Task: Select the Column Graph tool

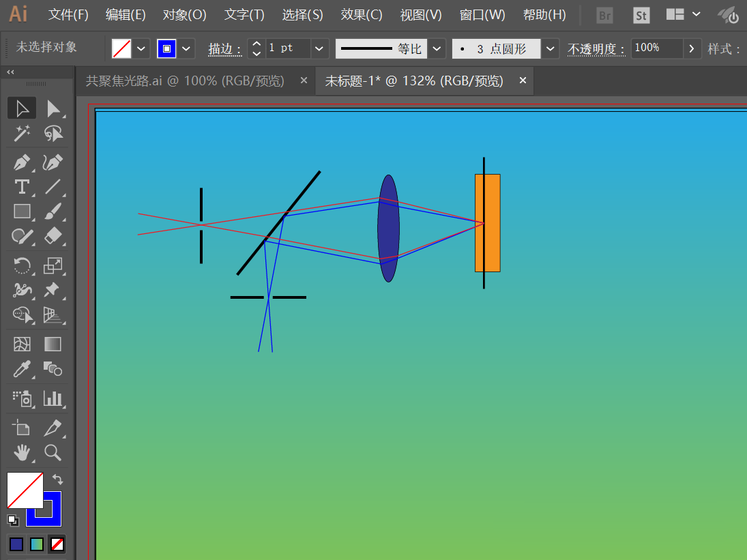Action: (x=53, y=398)
